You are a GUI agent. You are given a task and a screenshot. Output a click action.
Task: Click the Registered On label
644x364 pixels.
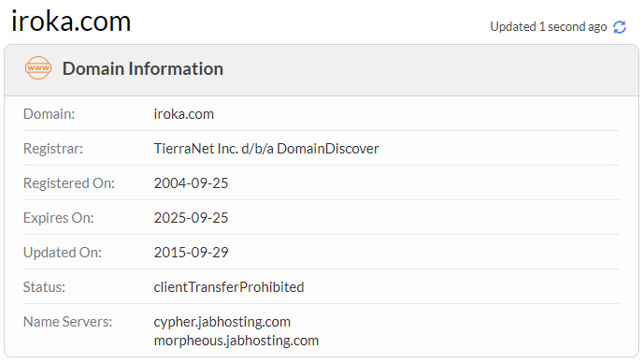pyautogui.click(x=69, y=183)
